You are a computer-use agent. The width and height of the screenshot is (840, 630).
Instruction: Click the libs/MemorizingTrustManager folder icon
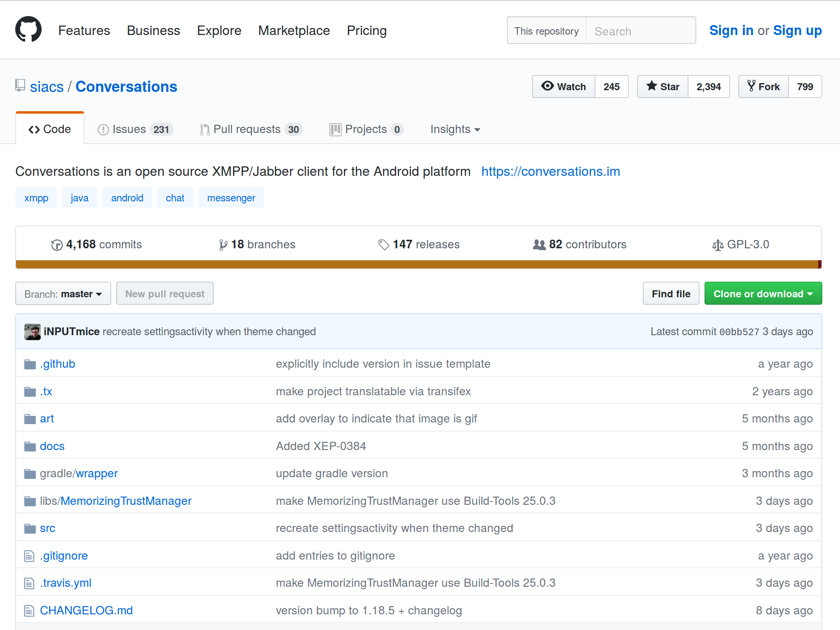pos(30,501)
